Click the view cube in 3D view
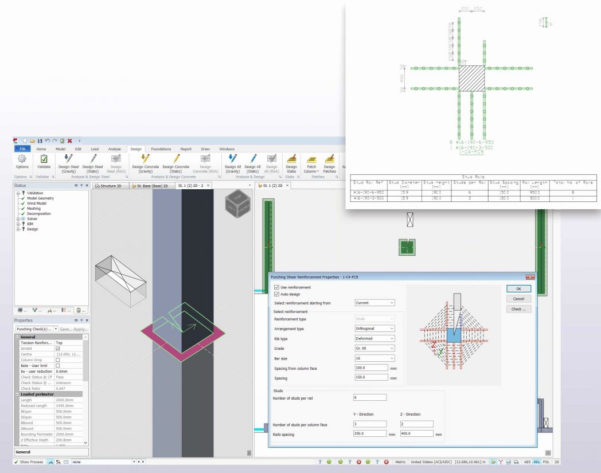The width and height of the screenshot is (601, 473). (x=237, y=206)
